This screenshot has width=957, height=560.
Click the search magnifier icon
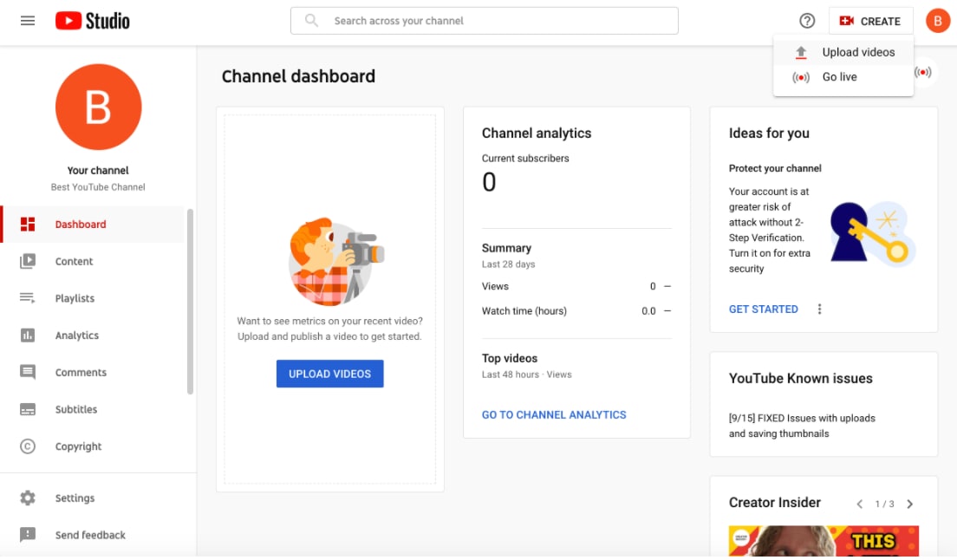311,20
